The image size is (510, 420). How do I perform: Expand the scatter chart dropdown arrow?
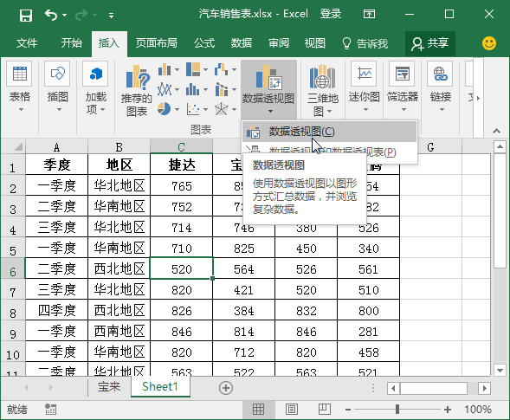[x=205, y=109]
